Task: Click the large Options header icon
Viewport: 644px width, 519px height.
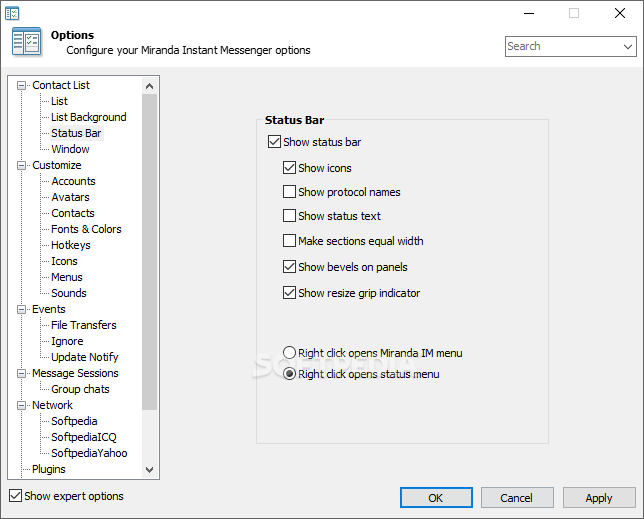Action: tap(27, 42)
